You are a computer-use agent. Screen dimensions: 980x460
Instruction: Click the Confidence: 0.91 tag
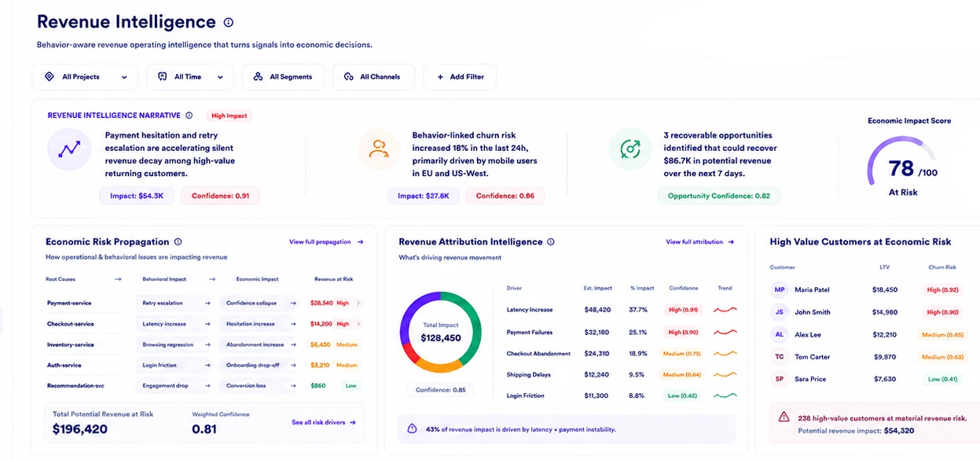[220, 196]
